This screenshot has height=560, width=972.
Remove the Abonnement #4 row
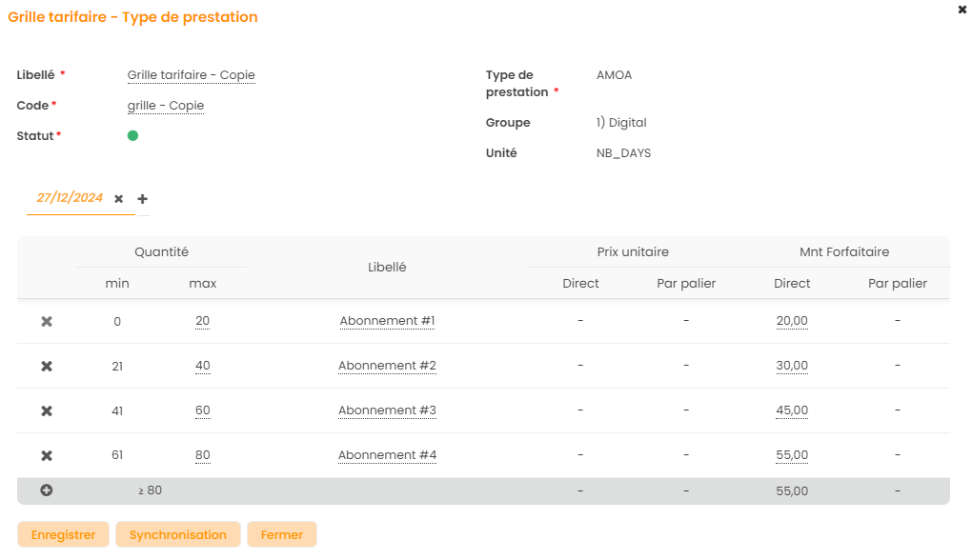47,456
